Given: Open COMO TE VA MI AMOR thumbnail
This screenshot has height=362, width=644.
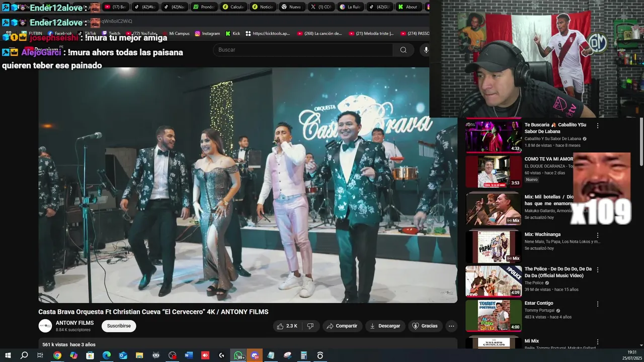Looking at the screenshot, I should pyautogui.click(x=494, y=171).
